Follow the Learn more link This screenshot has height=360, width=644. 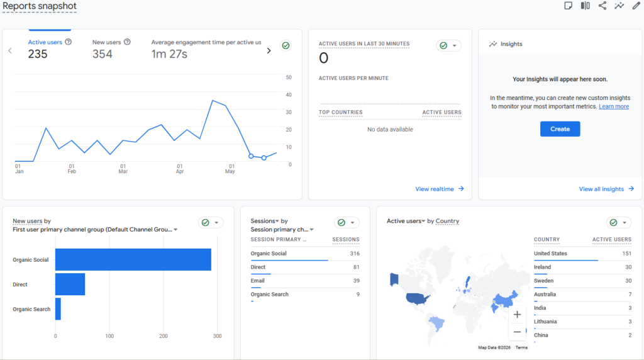point(614,106)
